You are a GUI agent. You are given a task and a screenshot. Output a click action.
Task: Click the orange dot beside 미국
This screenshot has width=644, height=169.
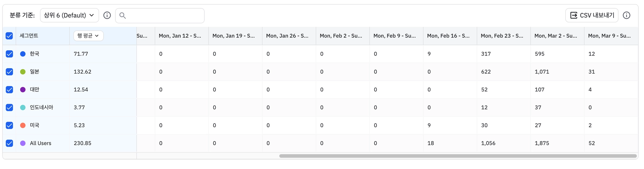pos(23,125)
